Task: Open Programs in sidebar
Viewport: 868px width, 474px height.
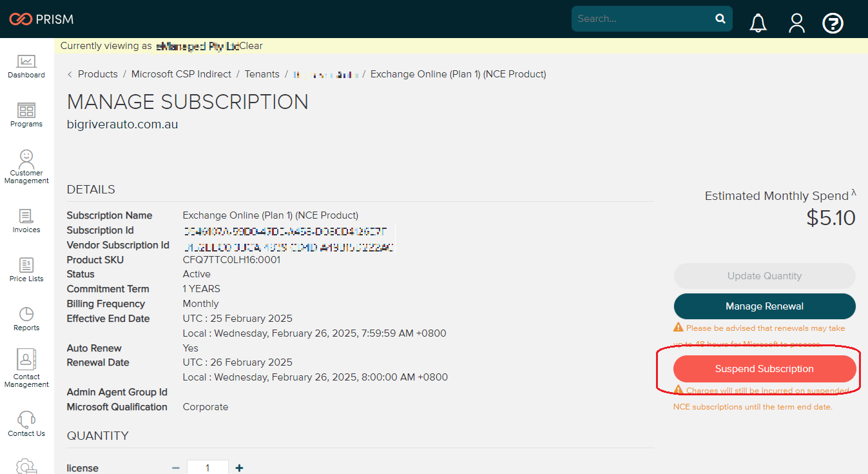Action: pos(26,115)
